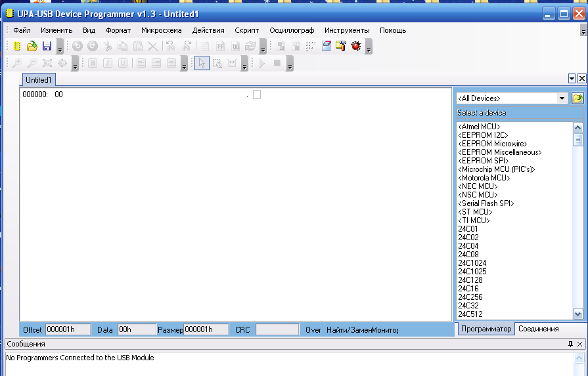Screen dimensions: 588x376
Task: Click the script Stop button
Action: click(277, 63)
